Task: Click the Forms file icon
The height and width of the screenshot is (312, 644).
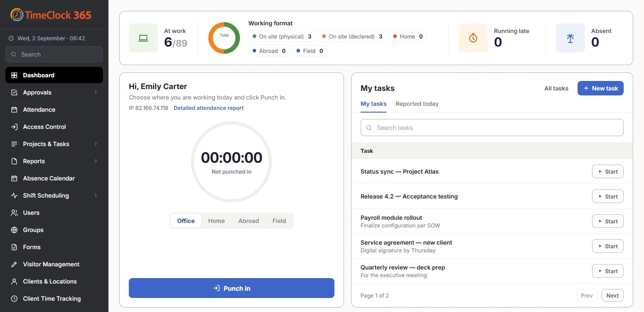Action: (x=14, y=247)
